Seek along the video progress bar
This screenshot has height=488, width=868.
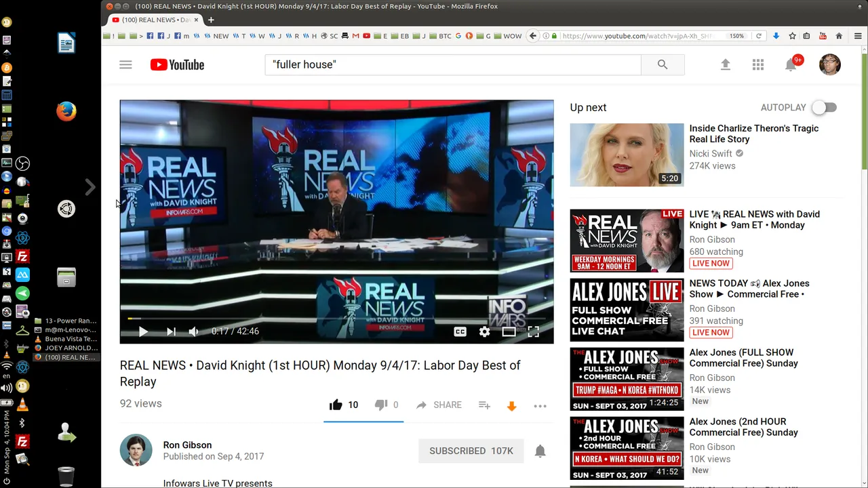[x=336, y=318]
